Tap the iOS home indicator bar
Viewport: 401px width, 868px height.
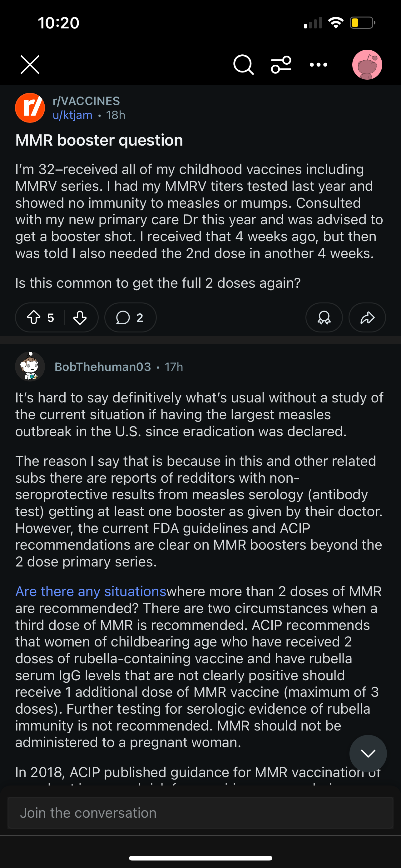pos(200,858)
